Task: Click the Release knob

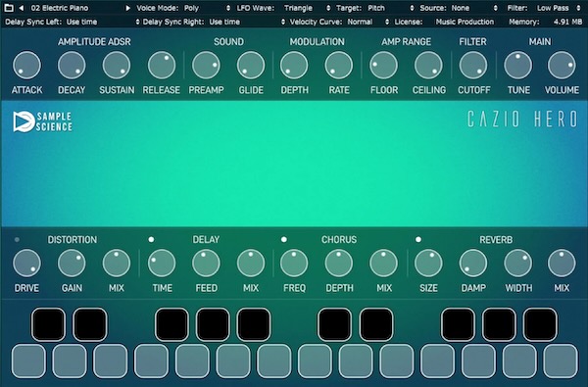Action: coord(162,66)
